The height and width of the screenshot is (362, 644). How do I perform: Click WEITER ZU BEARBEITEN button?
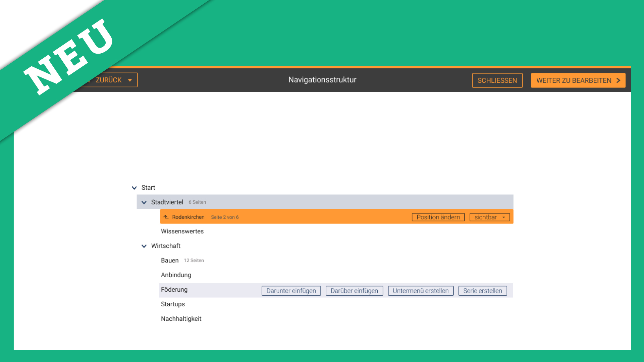[x=578, y=80]
